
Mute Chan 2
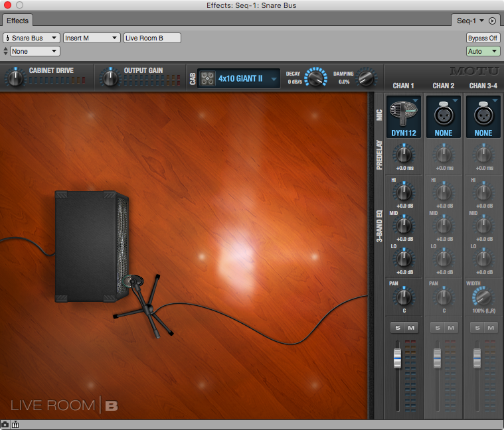tap(451, 328)
